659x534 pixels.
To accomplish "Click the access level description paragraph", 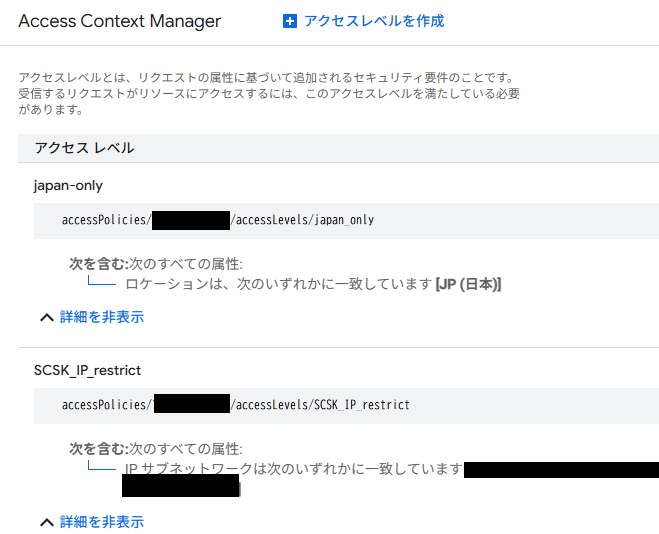I will pos(268,93).
